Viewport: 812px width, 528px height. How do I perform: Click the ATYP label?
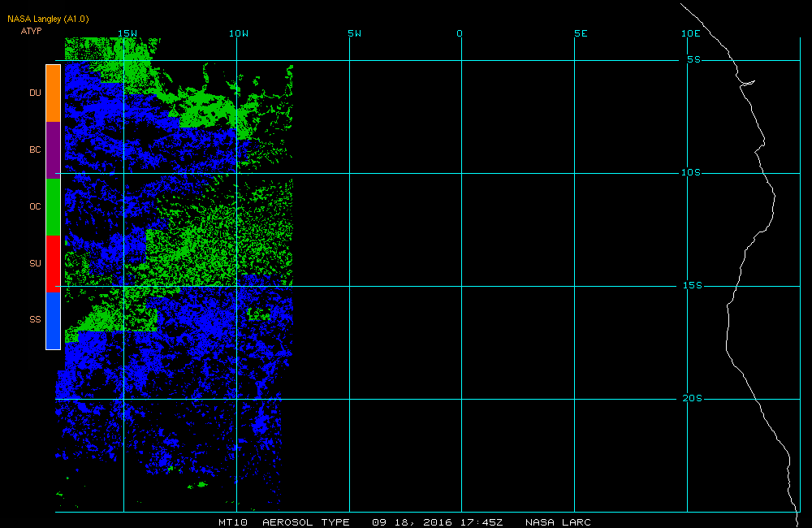coord(31,31)
